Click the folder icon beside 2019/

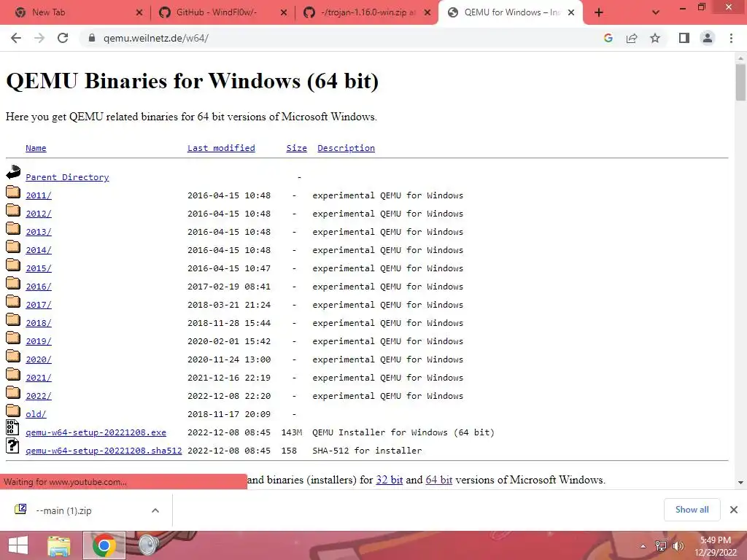point(13,338)
